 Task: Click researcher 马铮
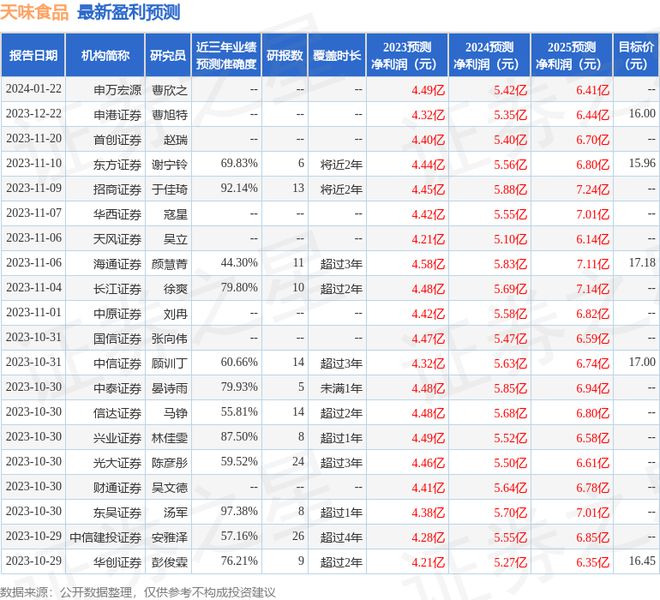point(175,413)
